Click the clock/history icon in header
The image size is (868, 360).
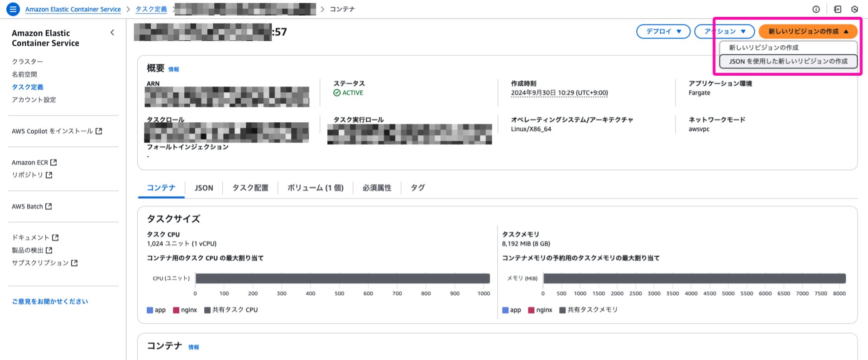click(x=855, y=9)
